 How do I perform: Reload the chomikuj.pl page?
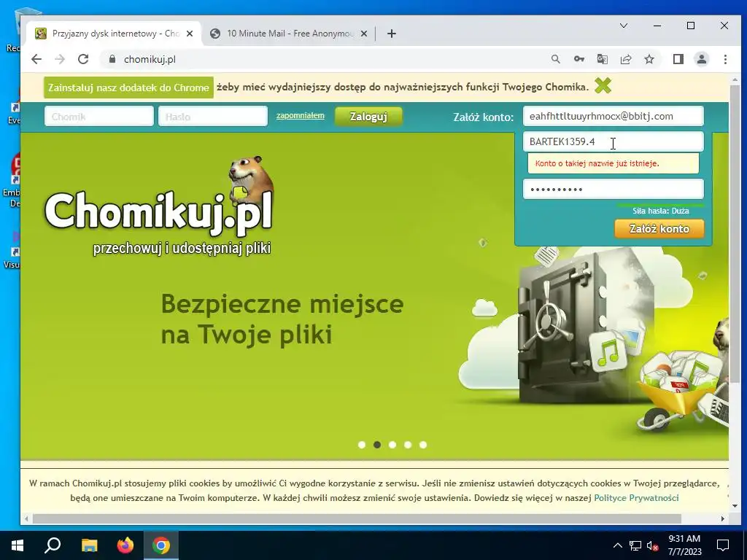(83, 59)
